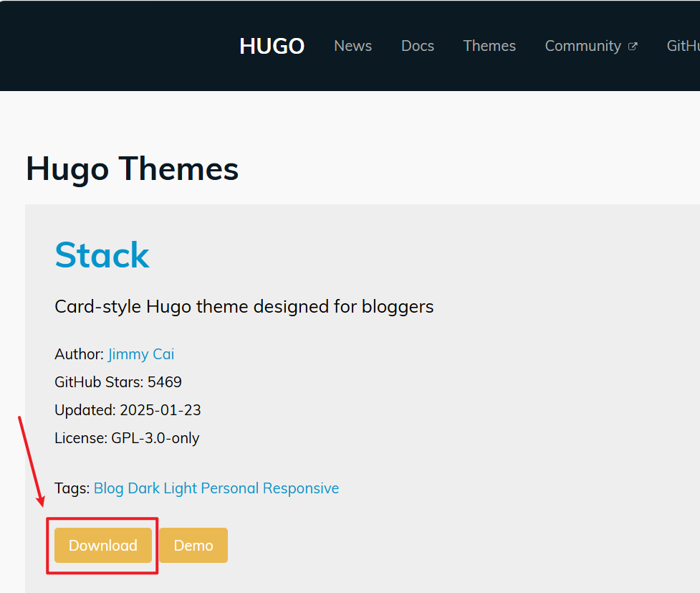Select Themes in the top navigation

[489, 46]
